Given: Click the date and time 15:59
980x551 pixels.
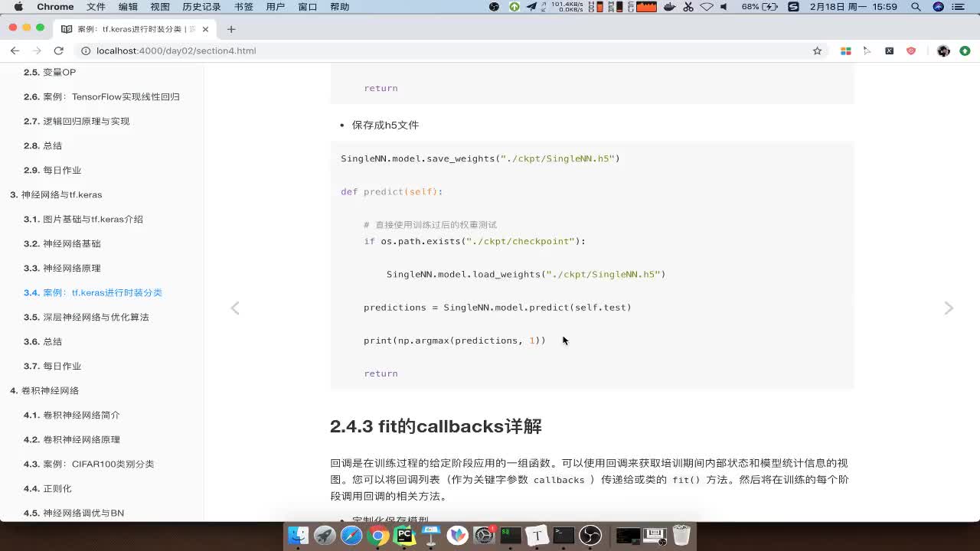Looking at the screenshot, I should click(x=854, y=7).
